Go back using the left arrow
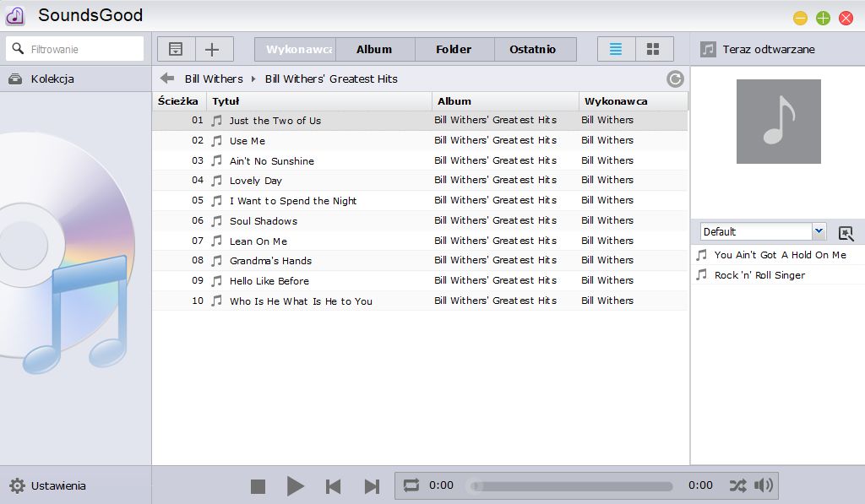The height and width of the screenshot is (504, 865). click(167, 79)
